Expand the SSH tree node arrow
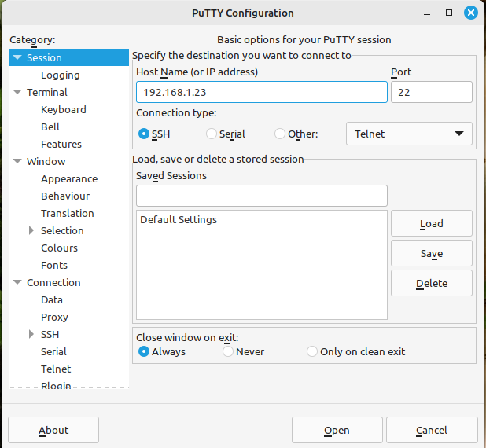 [x=31, y=334]
